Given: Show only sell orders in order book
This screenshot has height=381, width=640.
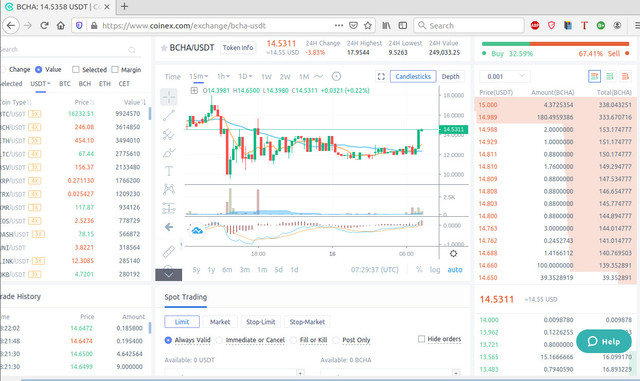Looking at the screenshot, I should tap(625, 76).
